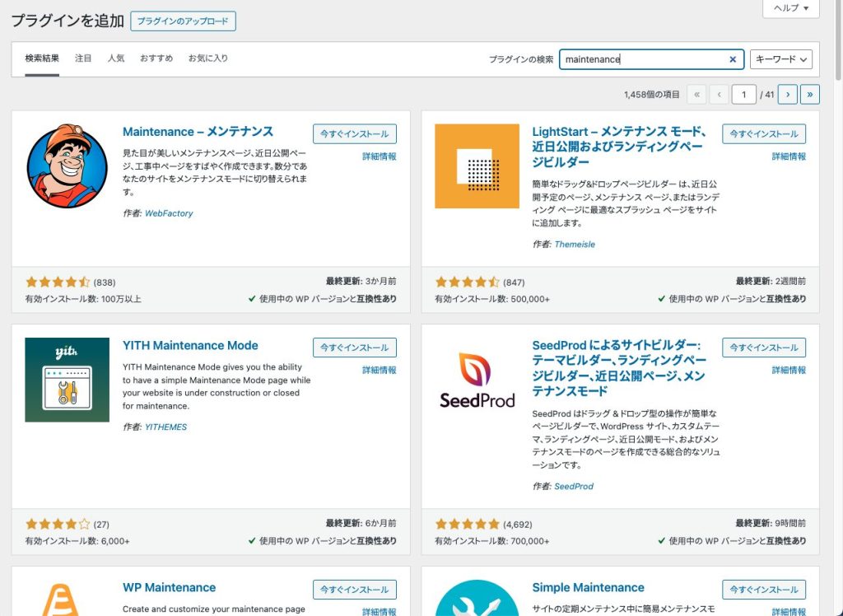The width and height of the screenshot is (843, 616).
Task: Open 詳細情報 for Maintenance – メンテナンス
Action: (379, 156)
